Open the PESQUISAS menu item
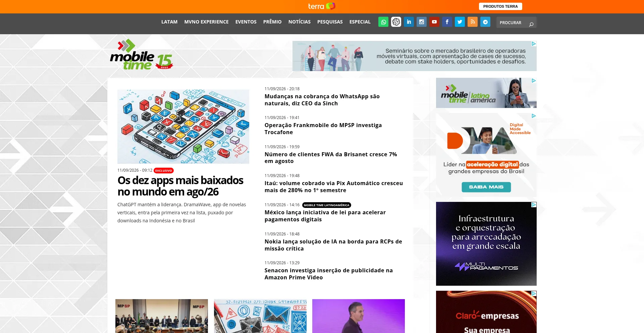The width and height of the screenshot is (644, 333). (x=330, y=22)
